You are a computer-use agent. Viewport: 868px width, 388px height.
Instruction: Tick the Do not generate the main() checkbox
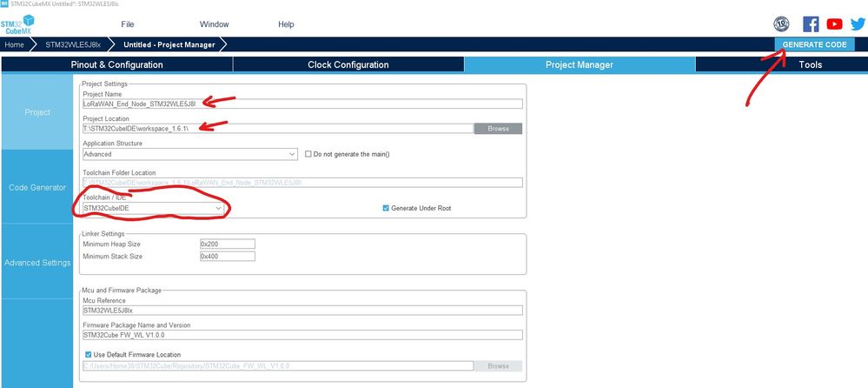308,154
